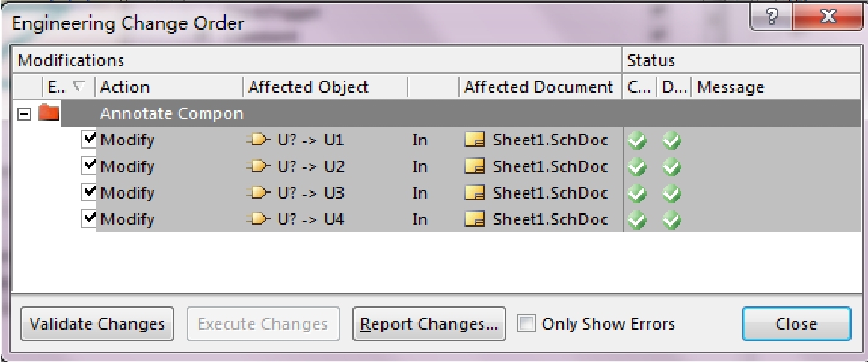868x362 pixels.
Task: Click the red Annotate Component folder icon
Action: pos(49,113)
